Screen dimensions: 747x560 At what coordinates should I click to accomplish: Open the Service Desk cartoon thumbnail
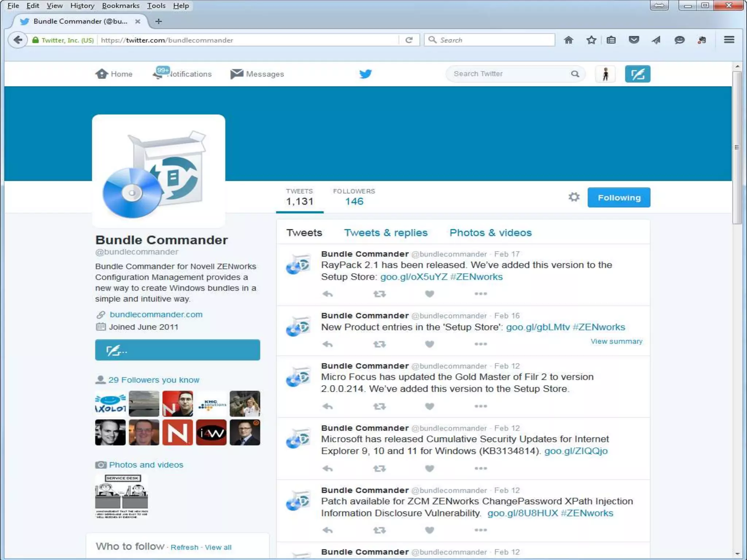(x=121, y=496)
